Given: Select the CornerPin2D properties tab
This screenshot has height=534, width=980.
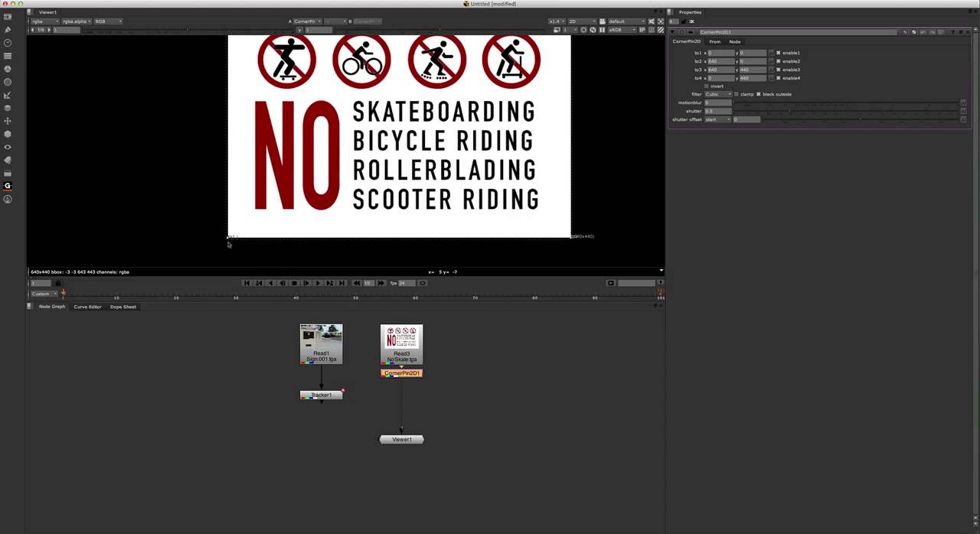Looking at the screenshot, I should click(x=686, y=41).
